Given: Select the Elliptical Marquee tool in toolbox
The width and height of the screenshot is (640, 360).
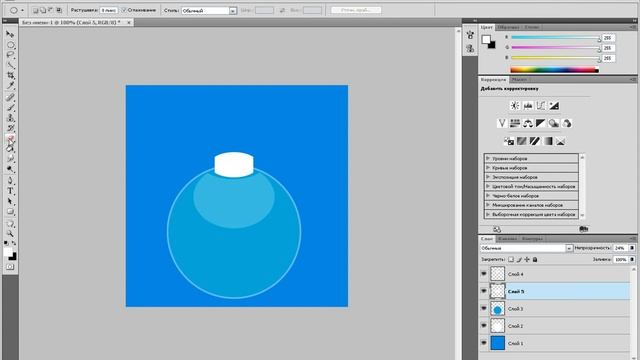Looking at the screenshot, I should coord(10,45).
